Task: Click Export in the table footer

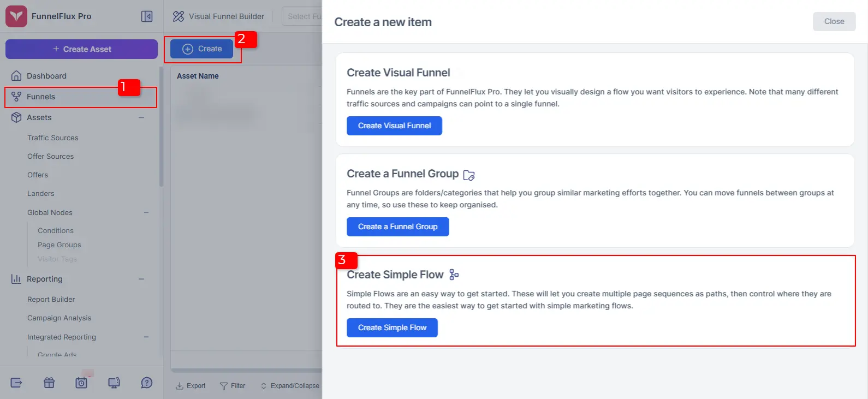Action: coord(191,386)
